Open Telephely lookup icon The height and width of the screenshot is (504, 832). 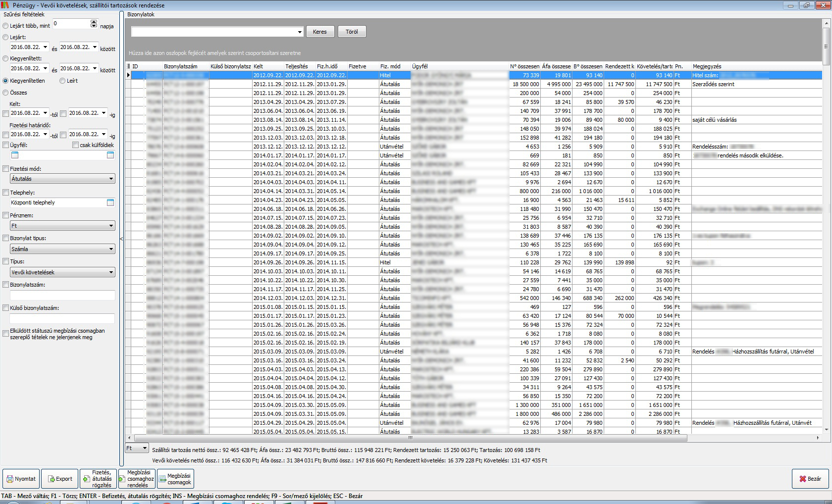pyautogui.click(x=110, y=202)
